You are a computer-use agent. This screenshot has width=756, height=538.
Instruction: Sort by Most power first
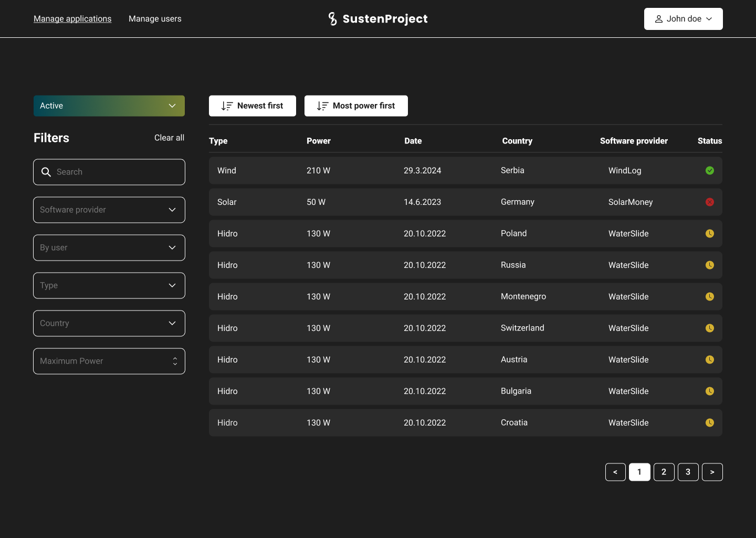[356, 106]
